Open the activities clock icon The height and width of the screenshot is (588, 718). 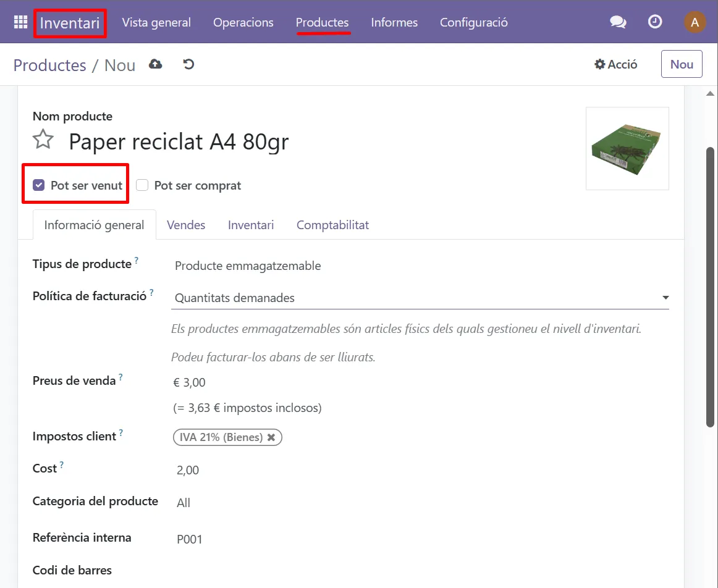click(x=654, y=22)
